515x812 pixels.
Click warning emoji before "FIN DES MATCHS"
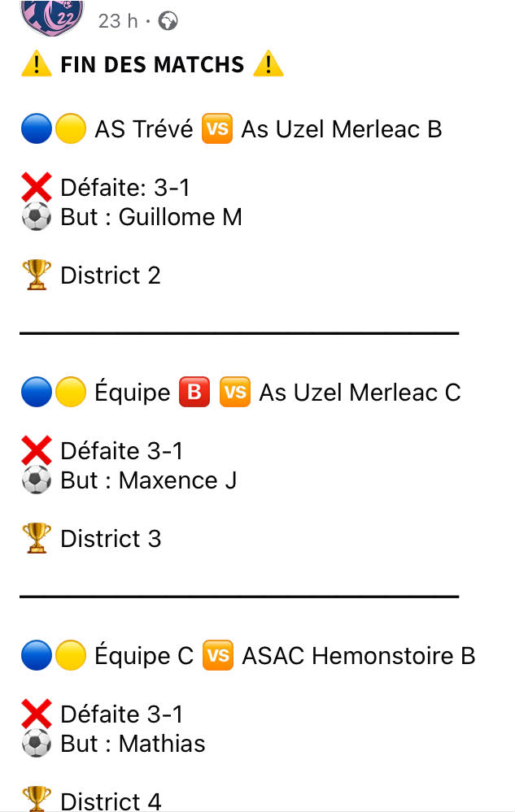(x=36, y=65)
